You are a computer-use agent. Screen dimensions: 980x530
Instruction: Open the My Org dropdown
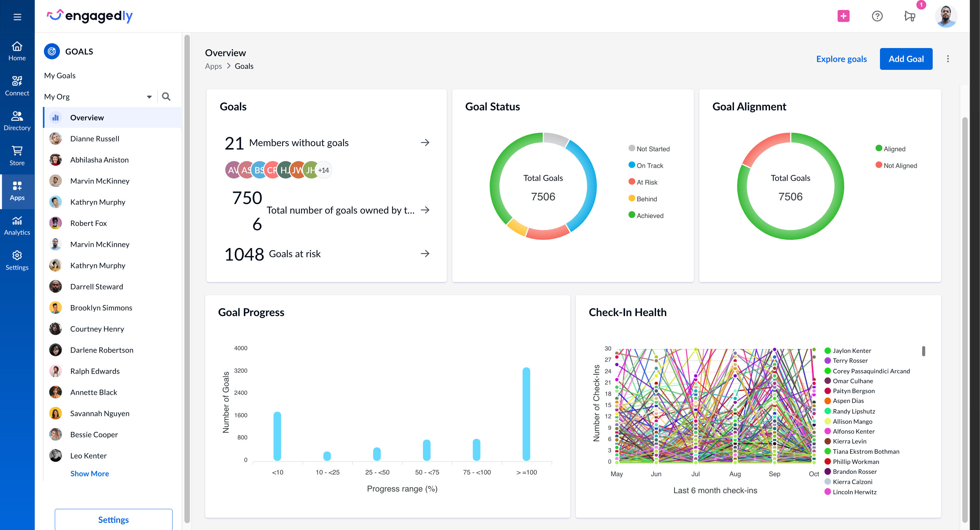pyautogui.click(x=149, y=96)
